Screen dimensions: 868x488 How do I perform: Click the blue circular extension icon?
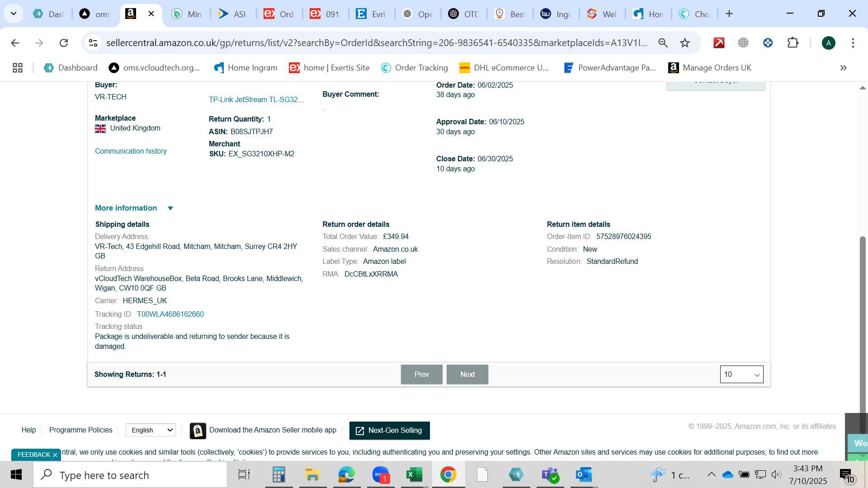click(768, 43)
